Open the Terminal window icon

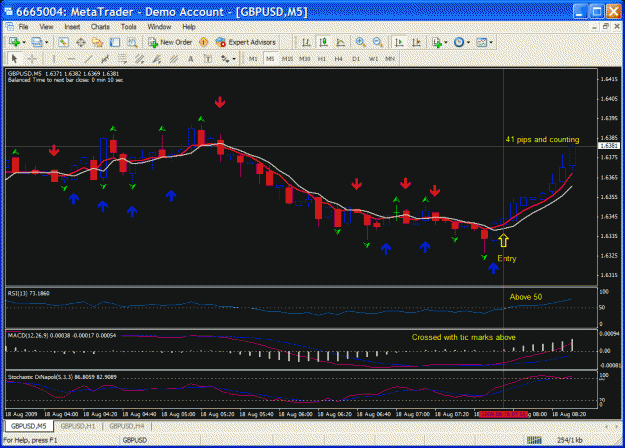click(x=115, y=42)
